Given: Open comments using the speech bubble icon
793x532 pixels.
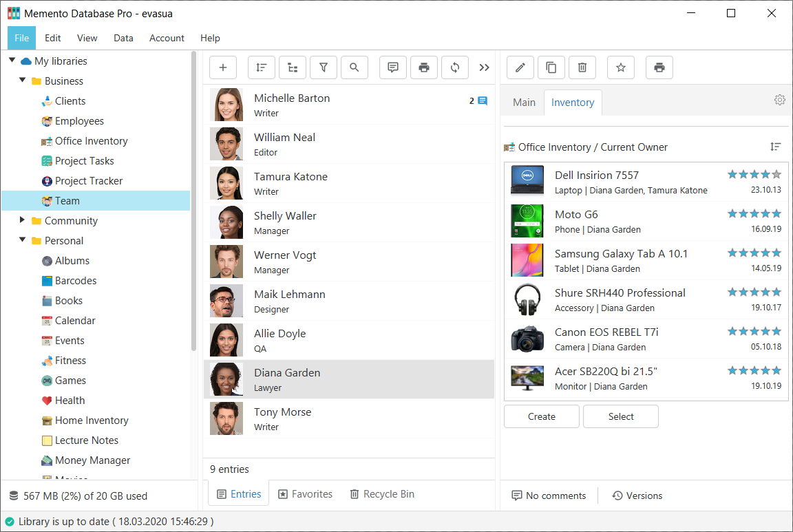Looking at the screenshot, I should [x=392, y=67].
